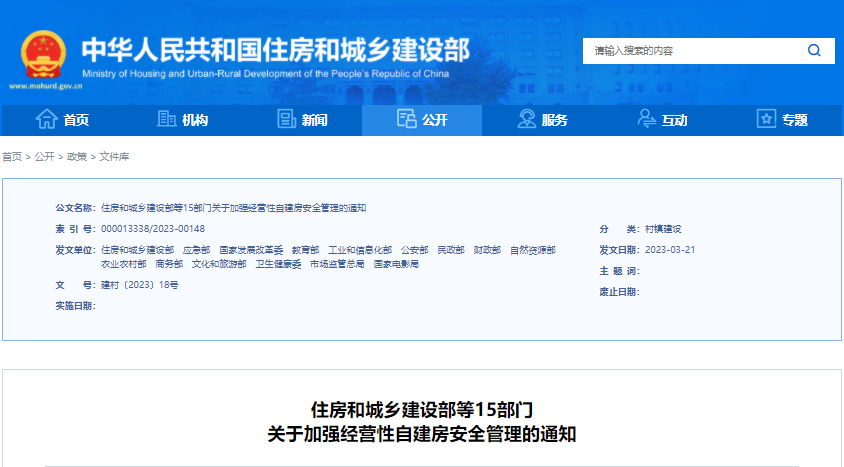Click the house icon beside 首页
The height and width of the screenshot is (467, 844).
pyautogui.click(x=46, y=119)
